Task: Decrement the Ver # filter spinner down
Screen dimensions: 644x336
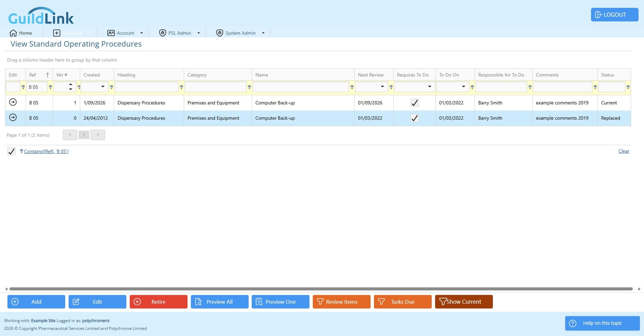Action: [x=71, y=89]
